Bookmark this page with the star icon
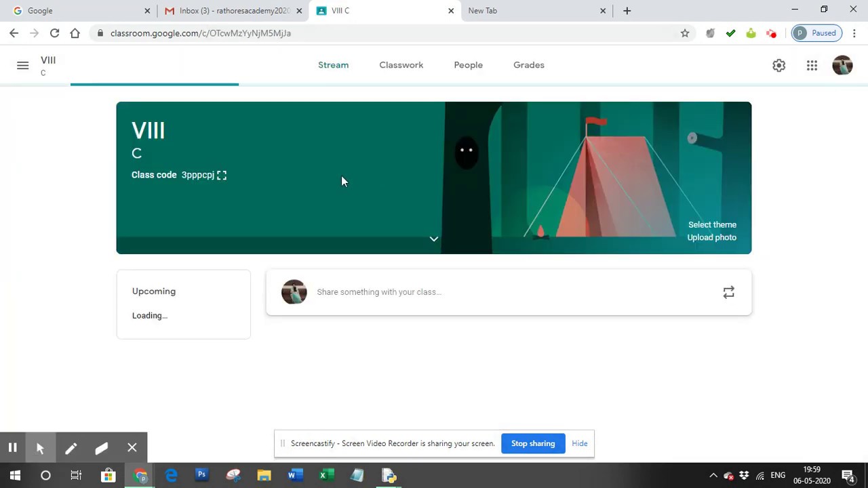 point(685,33)
